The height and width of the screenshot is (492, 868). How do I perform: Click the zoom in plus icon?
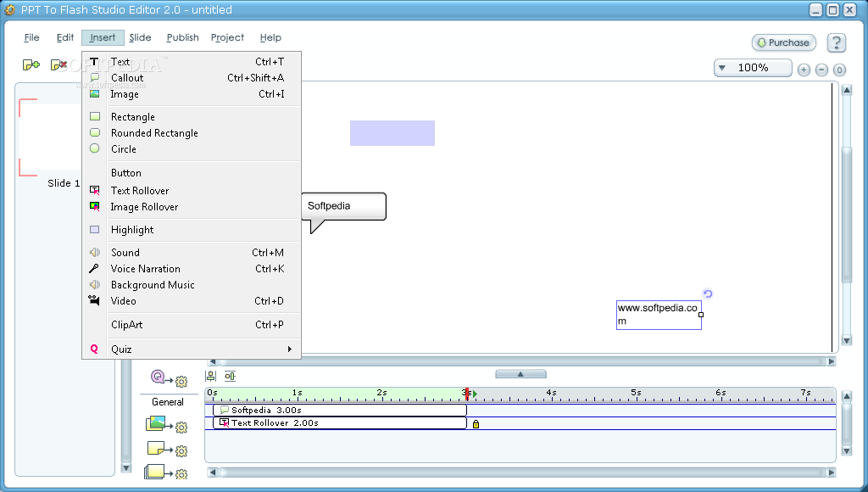pyautogui.click(x=804, y=70)
